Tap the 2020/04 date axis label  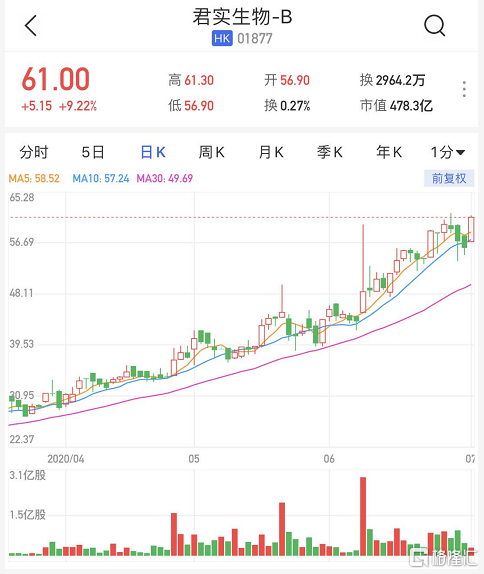pos(66,459)
